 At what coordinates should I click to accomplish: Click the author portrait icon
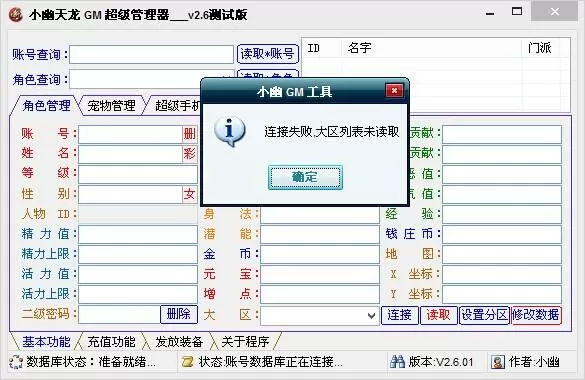[x=497, y=362]
